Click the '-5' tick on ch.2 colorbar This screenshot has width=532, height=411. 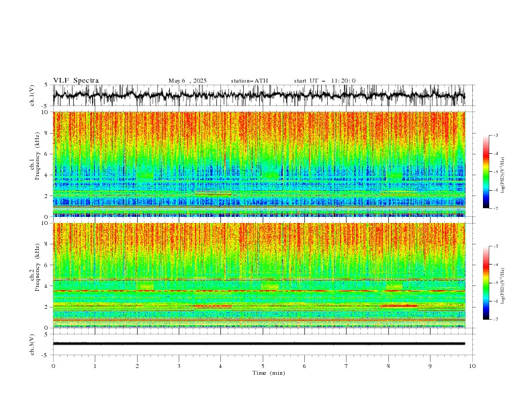point(495,283)
